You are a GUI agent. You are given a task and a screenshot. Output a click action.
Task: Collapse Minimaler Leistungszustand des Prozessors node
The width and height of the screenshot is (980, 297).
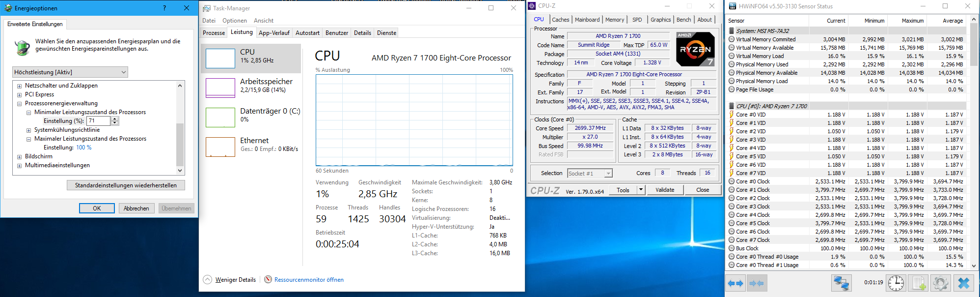pos(29,113)
